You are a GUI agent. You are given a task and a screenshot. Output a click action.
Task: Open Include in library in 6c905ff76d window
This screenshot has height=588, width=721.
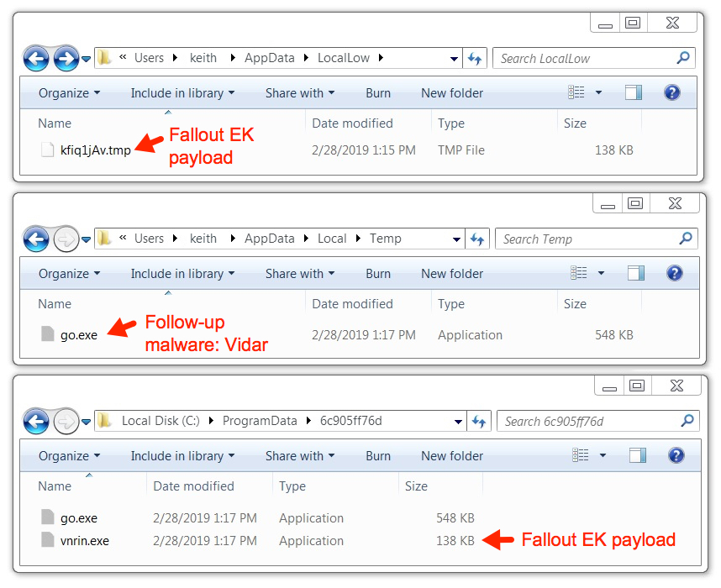[182, 455]
